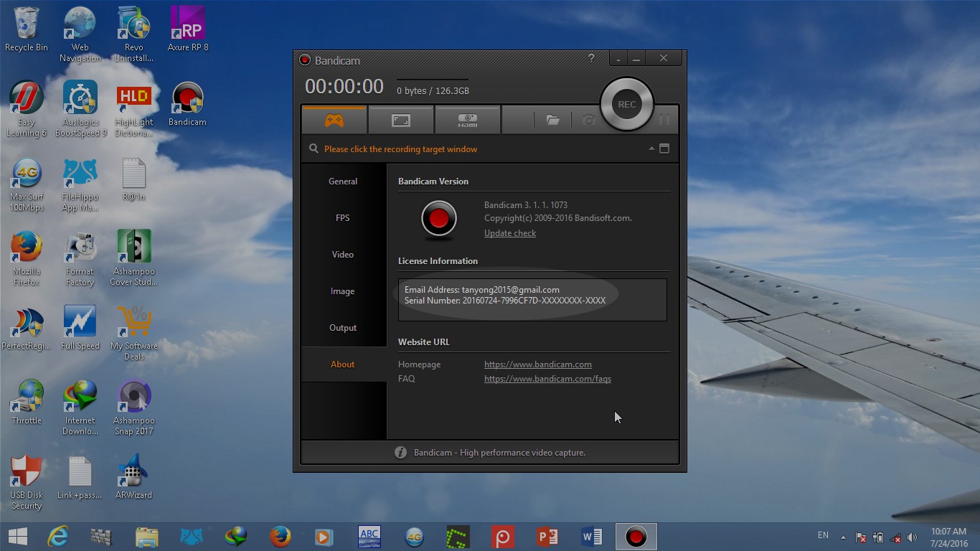The width and height of the screenshot is (980, 551).
Task: Select the Bandicam shortcut on the desktop
Action: tap(188, 104)
